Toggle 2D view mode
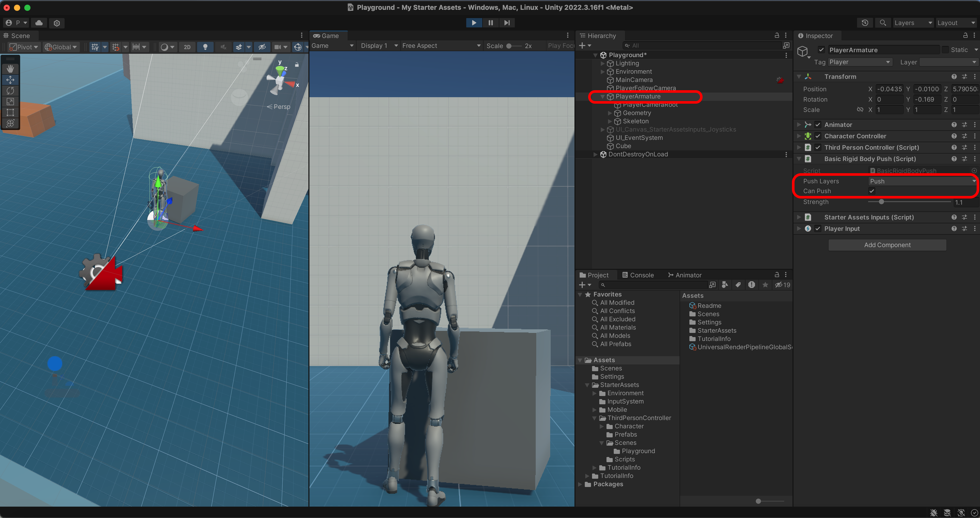980x518 pixels. 187,47
